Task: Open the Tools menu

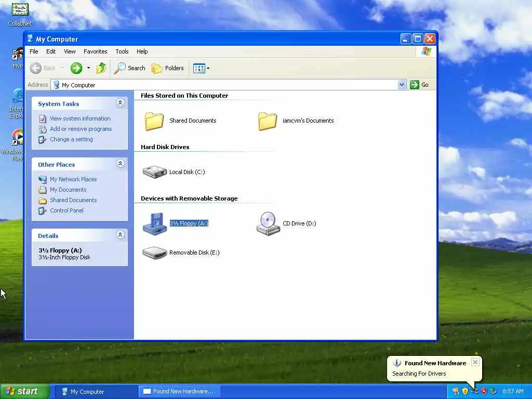Action: (122, 51)
